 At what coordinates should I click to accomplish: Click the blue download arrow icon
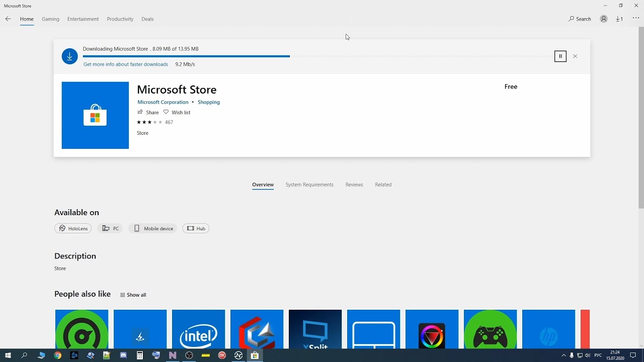69,56
